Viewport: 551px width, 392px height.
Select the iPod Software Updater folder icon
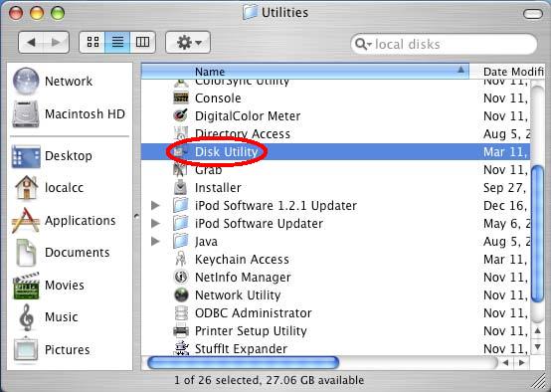tap(181, 223)
